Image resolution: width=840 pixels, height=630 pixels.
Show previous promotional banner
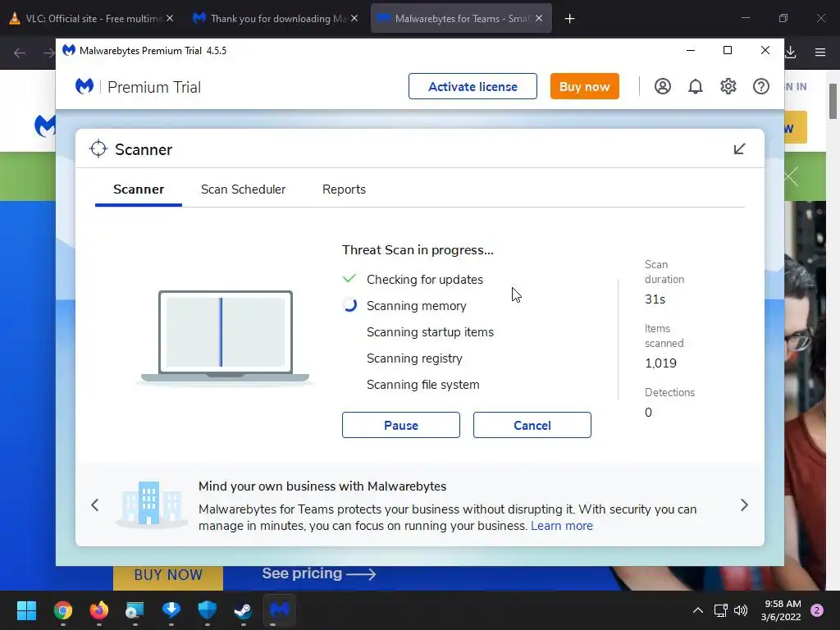click(x=95, y=504)
